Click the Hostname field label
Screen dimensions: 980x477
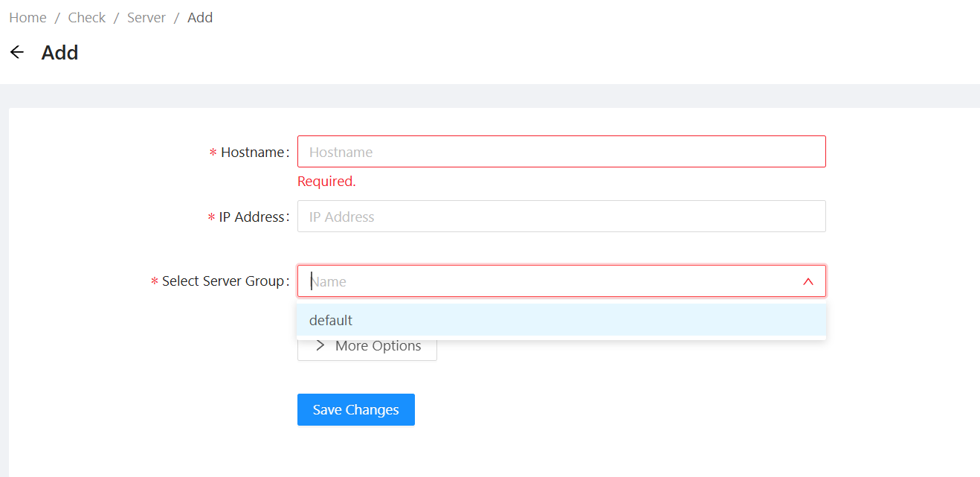253,152
